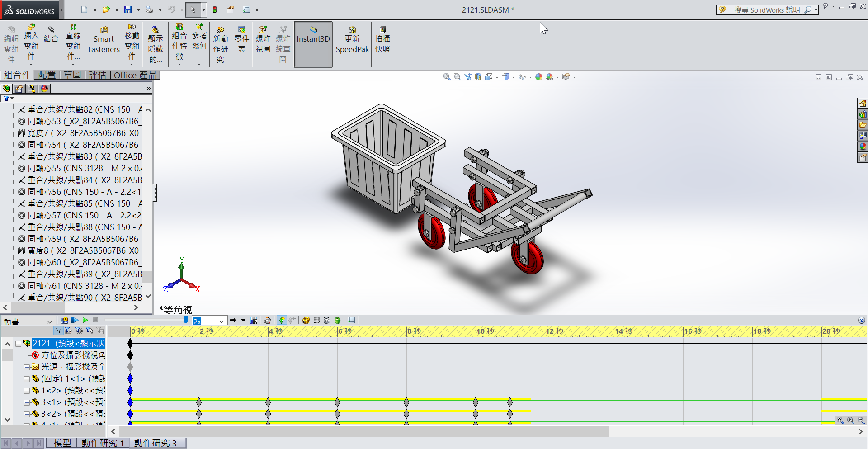Viewport: 868px width, 449px height.
Task: Select the Zoom to Fit view icon
Action: click(447, 77)
